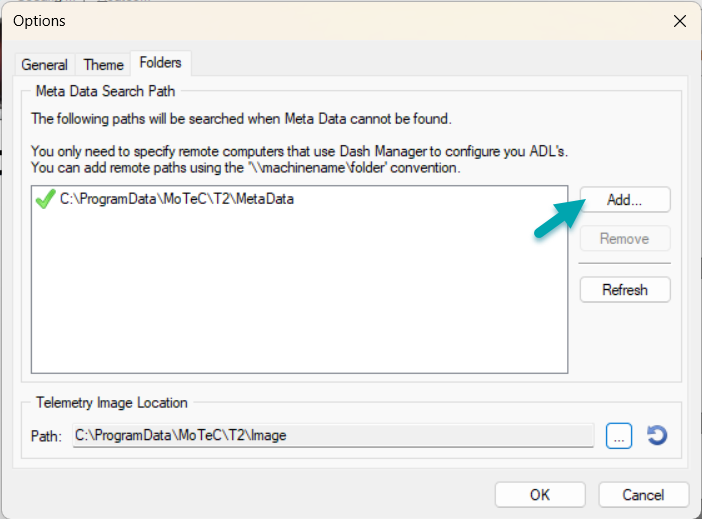Click the Remove button
This screenshot has width=702, height=519.
tap(625, 239)
